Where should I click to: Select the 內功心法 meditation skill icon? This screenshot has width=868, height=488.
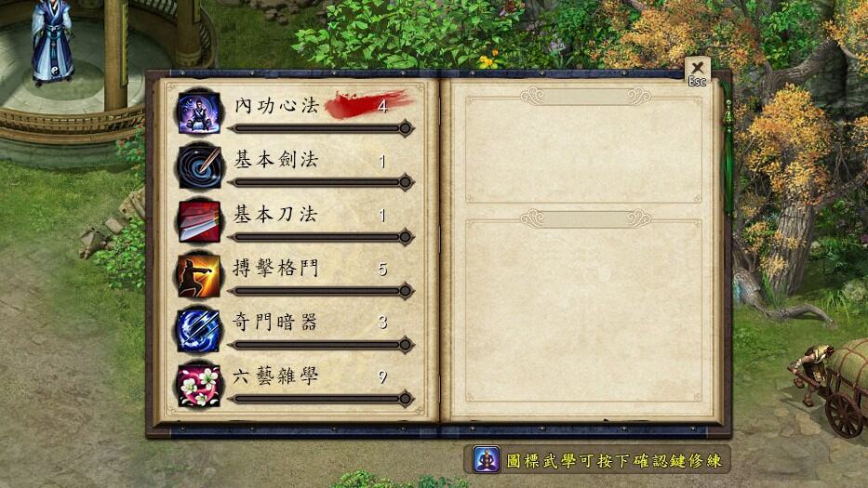[199, 112]
